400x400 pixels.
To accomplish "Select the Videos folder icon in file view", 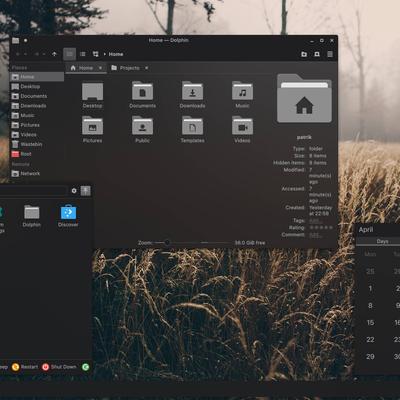I will click(x=242, y=126).
